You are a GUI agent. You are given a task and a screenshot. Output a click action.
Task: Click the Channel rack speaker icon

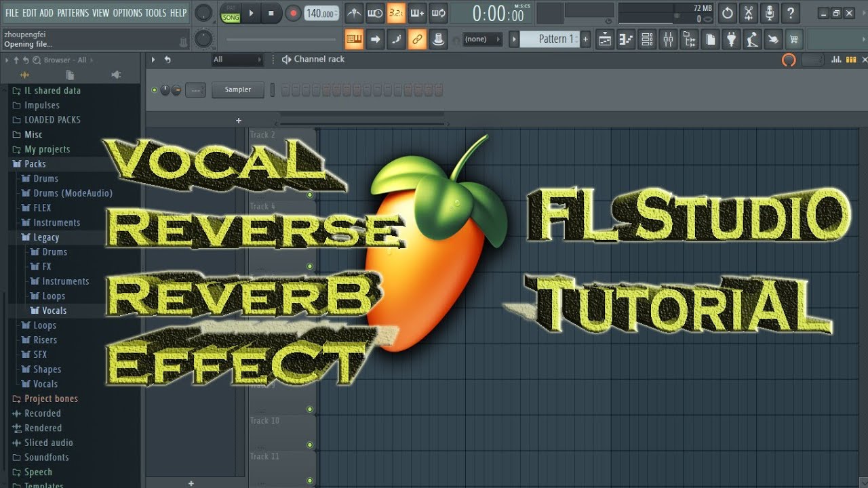tap(286, 60)
